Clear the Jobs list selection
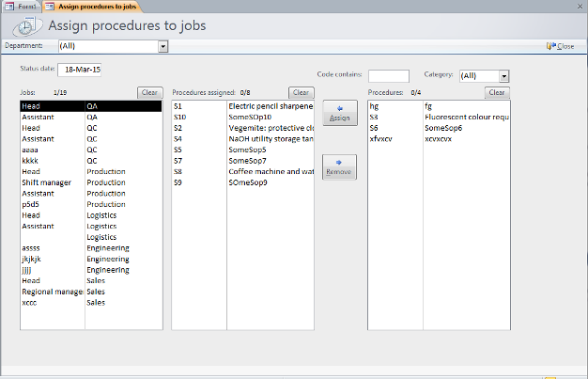Viewport: 588px width, 379px height. [149, 92]
